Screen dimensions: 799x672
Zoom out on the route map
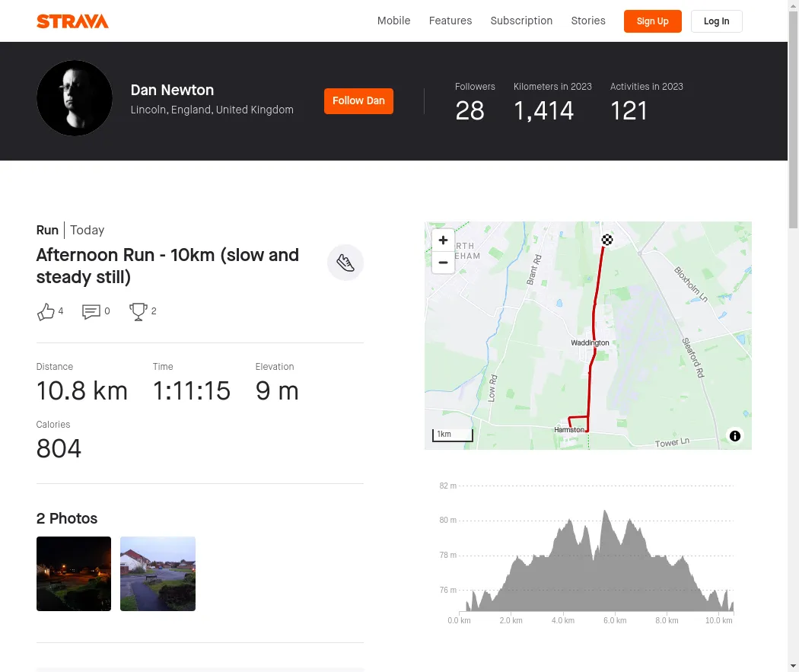[443, 263]
